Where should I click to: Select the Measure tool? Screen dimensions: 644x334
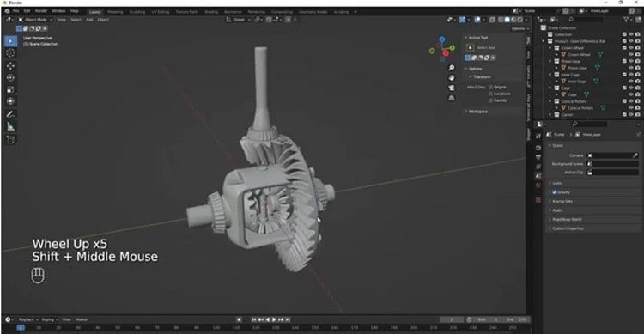tap(10, 127)
